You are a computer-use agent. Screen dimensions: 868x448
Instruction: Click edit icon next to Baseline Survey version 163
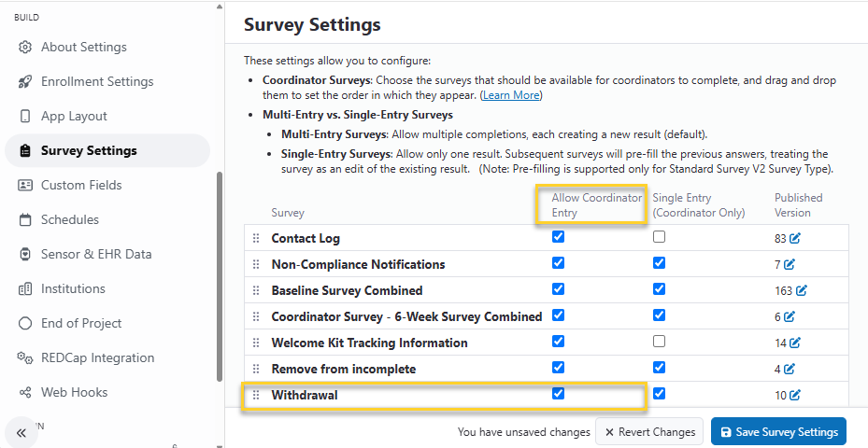click(x=801, y=290)
